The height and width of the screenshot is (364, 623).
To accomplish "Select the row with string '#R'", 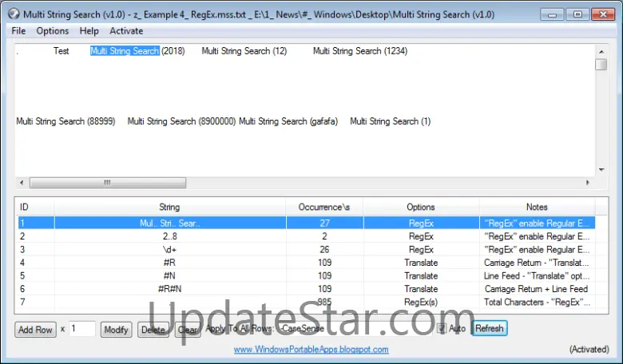I will pos(306,263).
